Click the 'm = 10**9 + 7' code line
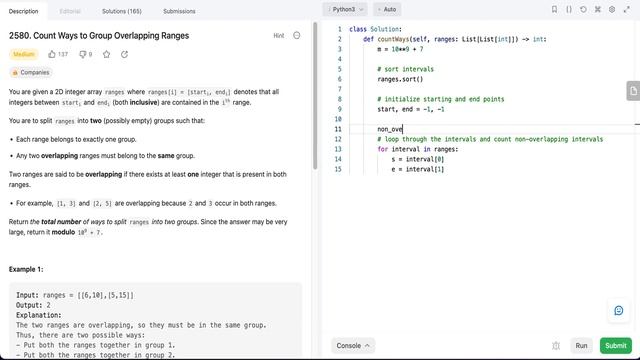640x360 pixels. (x=400, y=49)
